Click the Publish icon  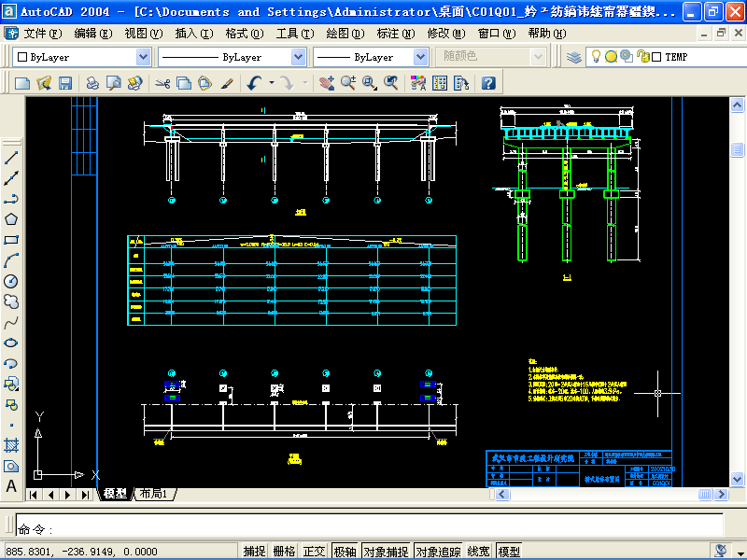point(135,83)
